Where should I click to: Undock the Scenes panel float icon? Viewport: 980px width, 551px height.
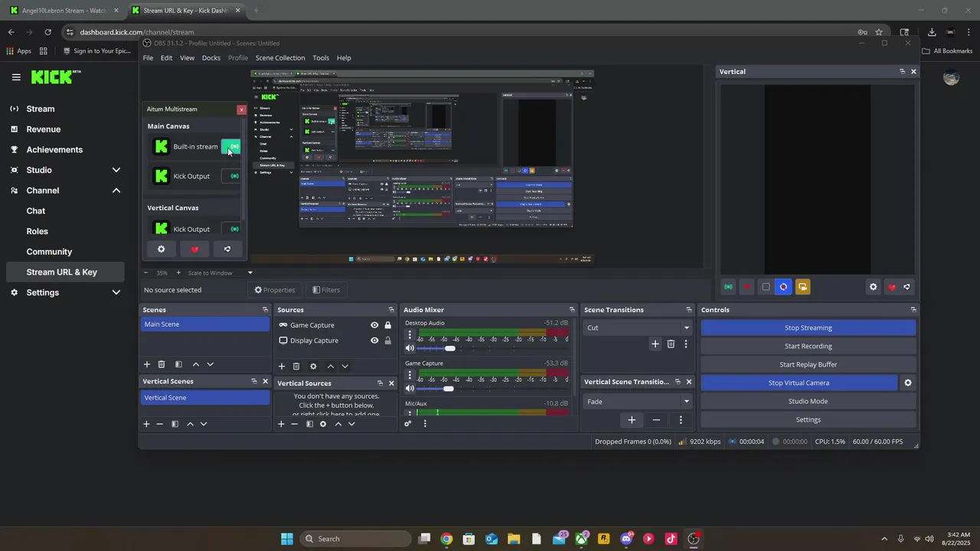tap(265, 310)
